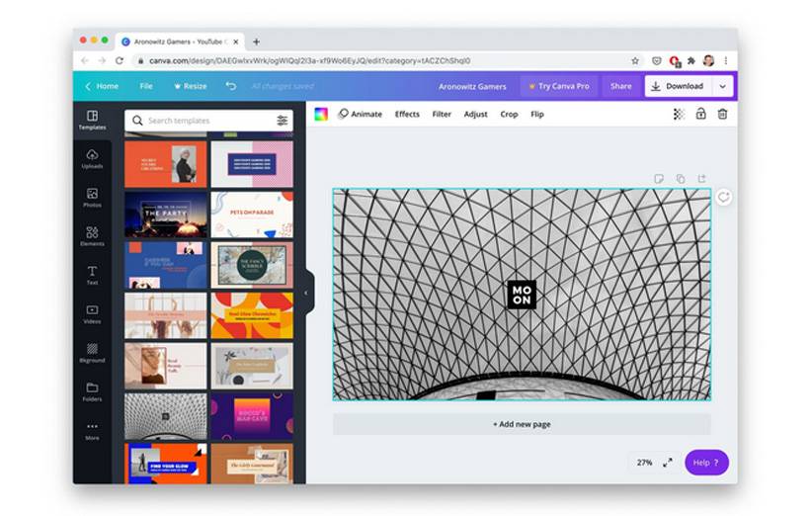Open the More sidebar options
The height and width of the screenshot is (516, 812).
point(92,431)
